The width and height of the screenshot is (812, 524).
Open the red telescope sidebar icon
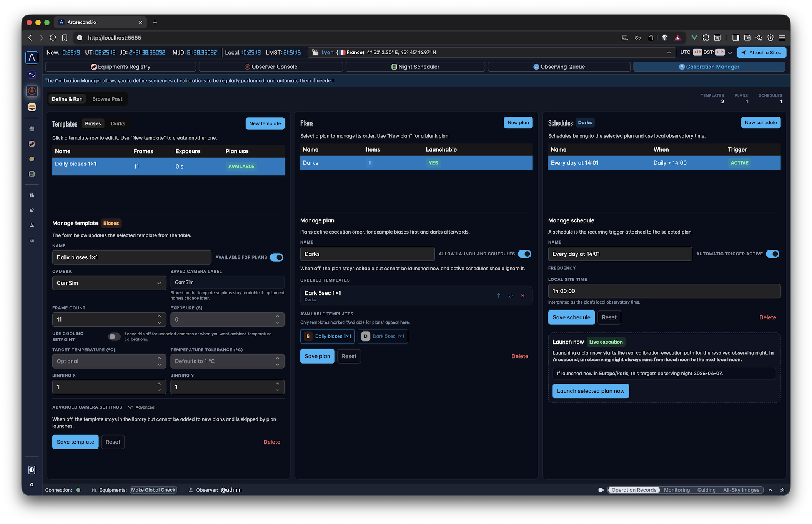point(32,144)
